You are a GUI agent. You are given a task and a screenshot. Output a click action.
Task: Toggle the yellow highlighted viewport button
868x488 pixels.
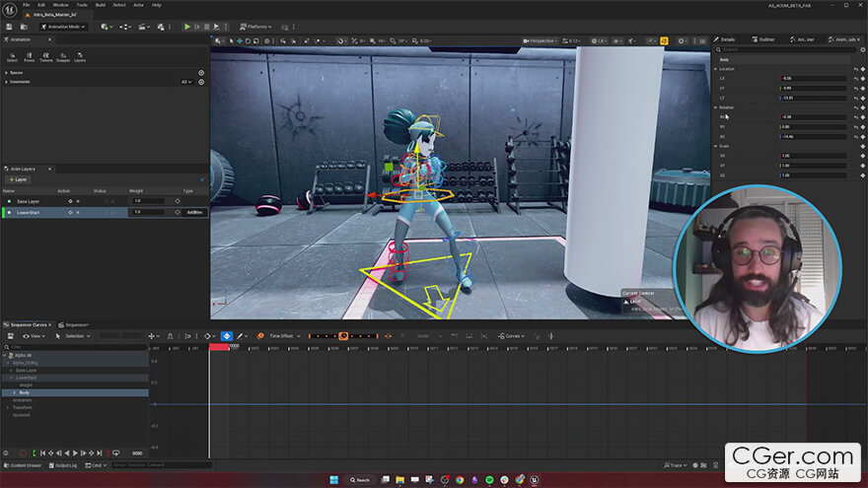tap(664, 40)
